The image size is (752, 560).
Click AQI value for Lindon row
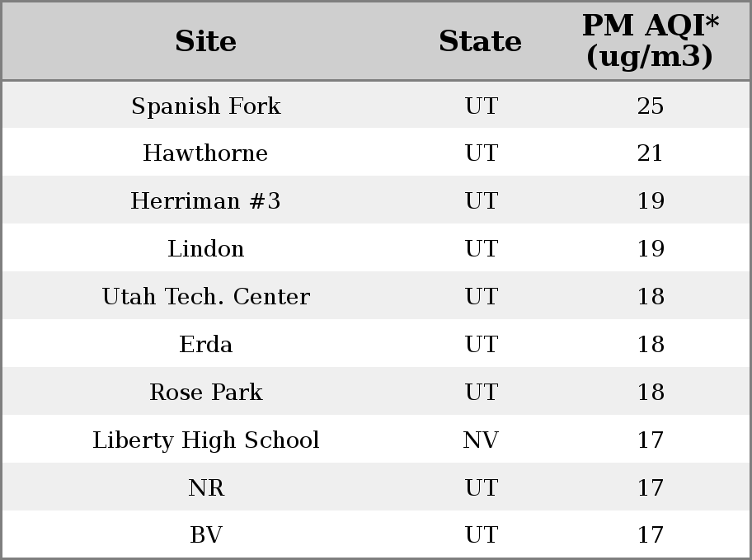click(x=651, y=248)
